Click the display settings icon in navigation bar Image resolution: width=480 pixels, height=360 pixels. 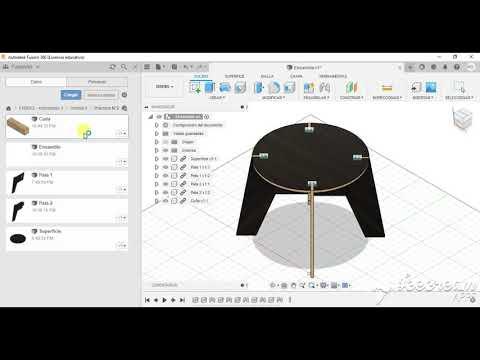point(323,285)
